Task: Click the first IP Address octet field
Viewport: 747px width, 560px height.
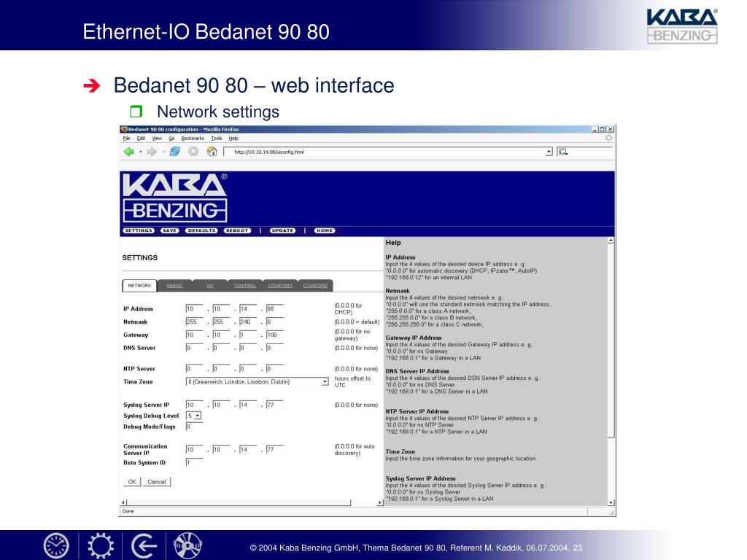Action: click(x=194, y=308)
